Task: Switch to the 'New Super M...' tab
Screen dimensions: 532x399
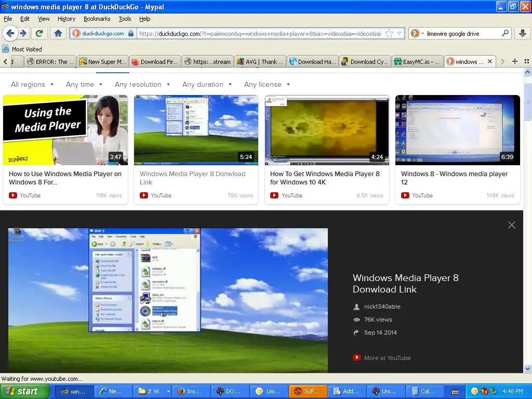Action: tap(103, 61)
